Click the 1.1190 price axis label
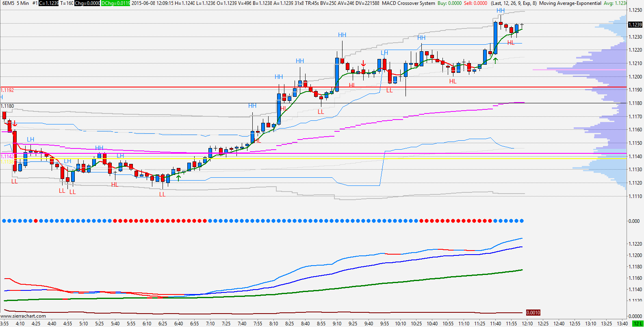Viewport: 644px width, 327px height. [x=635, y=90]
